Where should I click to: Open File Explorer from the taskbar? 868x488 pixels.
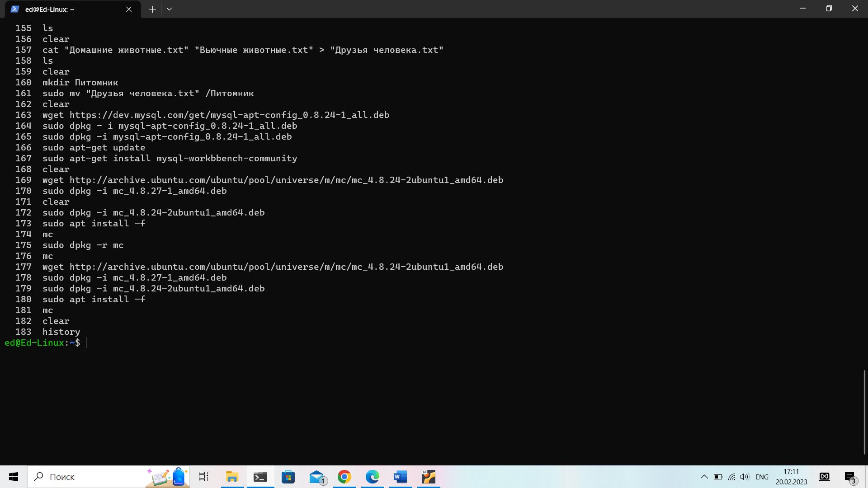[x=232, y=477]
